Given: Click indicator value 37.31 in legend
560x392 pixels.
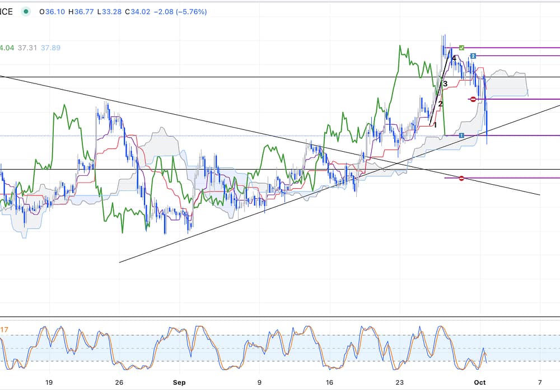Looking at the screenshot, I should 27,48.
